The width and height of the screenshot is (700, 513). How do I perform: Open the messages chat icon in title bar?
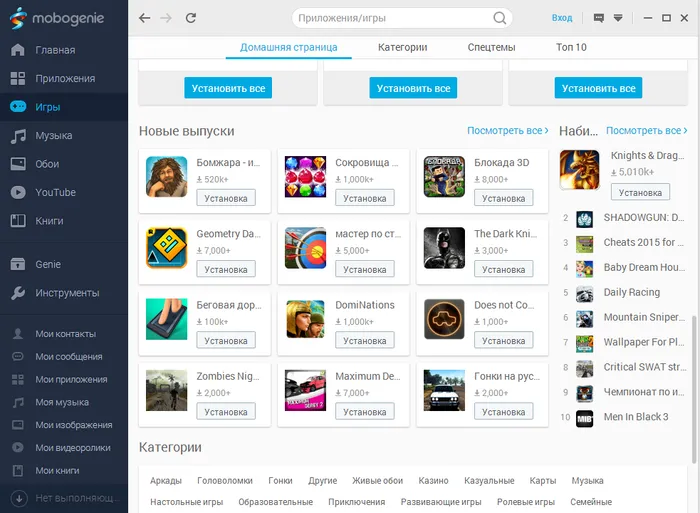[x=599, y=18]
